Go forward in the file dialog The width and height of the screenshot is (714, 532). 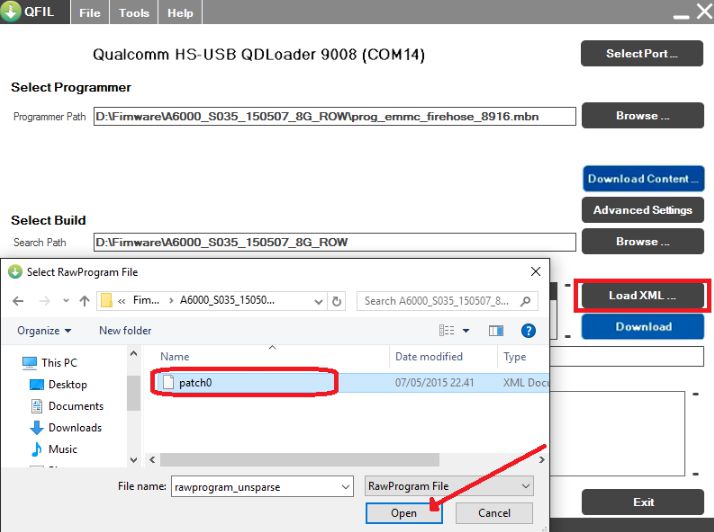[x=45, y=301]
